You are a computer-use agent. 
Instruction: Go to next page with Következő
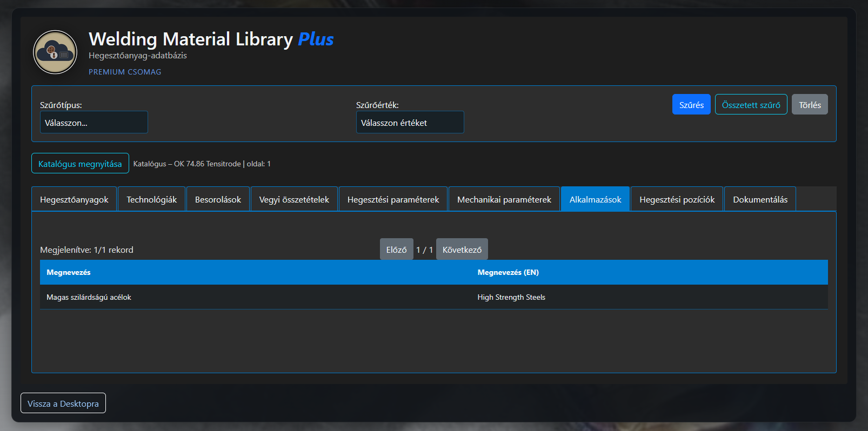tap(462, 249)
